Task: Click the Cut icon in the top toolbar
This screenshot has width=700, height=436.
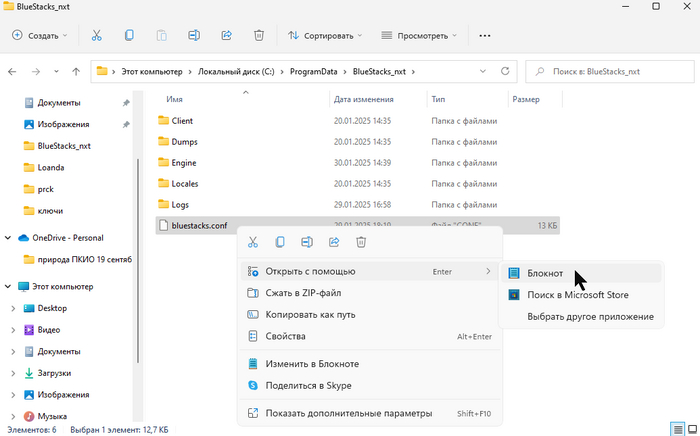Action: tap(96, 36)
